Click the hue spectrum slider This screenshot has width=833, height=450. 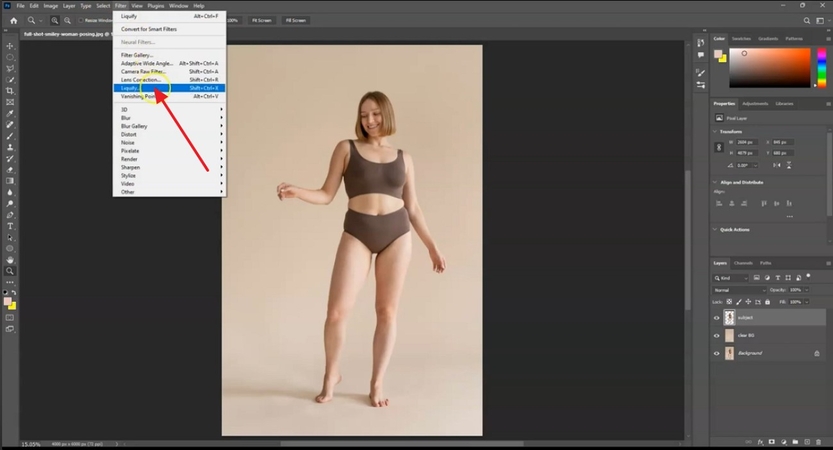pos(822,67)
